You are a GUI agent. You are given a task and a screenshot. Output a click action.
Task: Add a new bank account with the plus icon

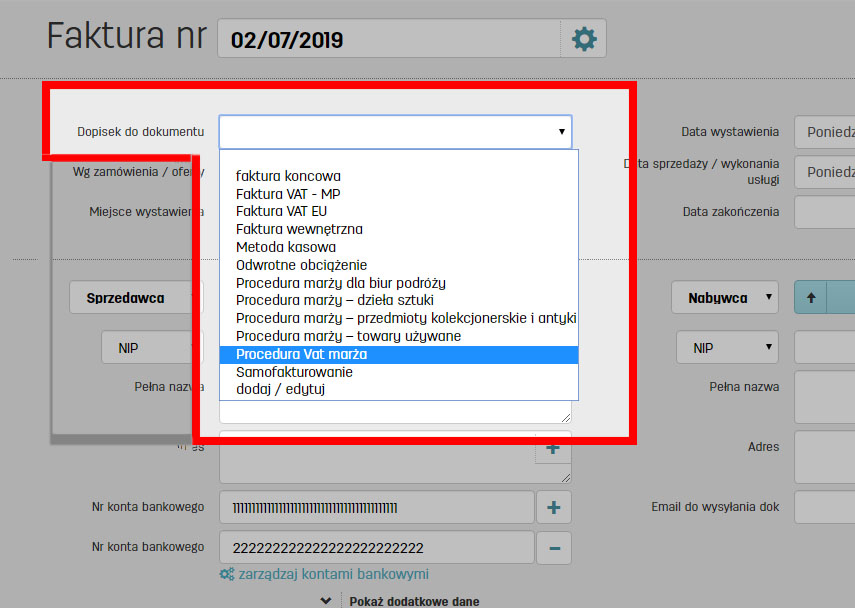[553, 507]
